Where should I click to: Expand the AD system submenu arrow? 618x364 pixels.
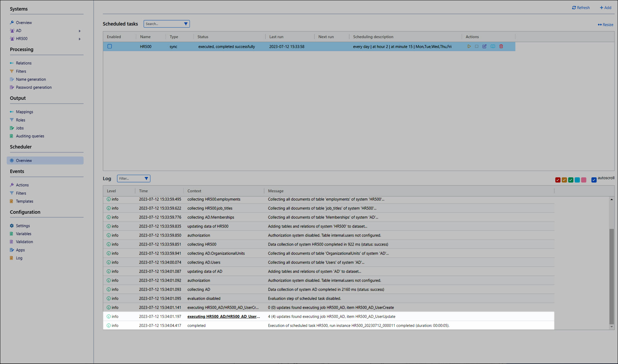click(x=80, y=31)
